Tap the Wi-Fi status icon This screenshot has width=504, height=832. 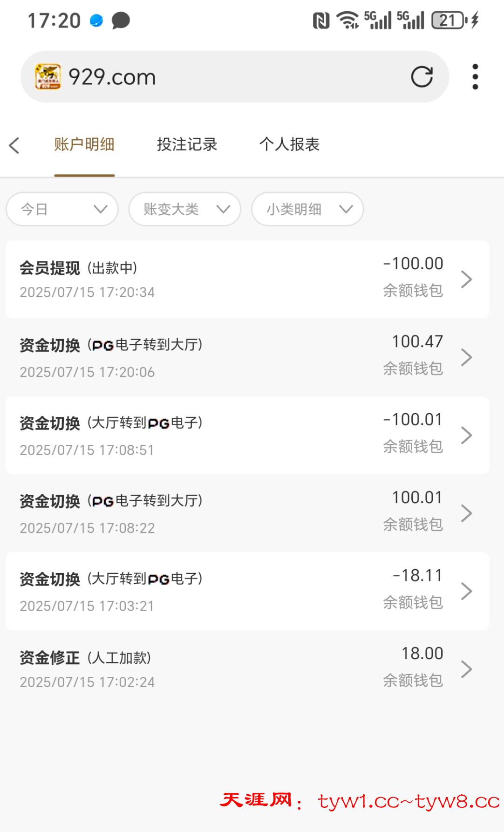point(347,21)
